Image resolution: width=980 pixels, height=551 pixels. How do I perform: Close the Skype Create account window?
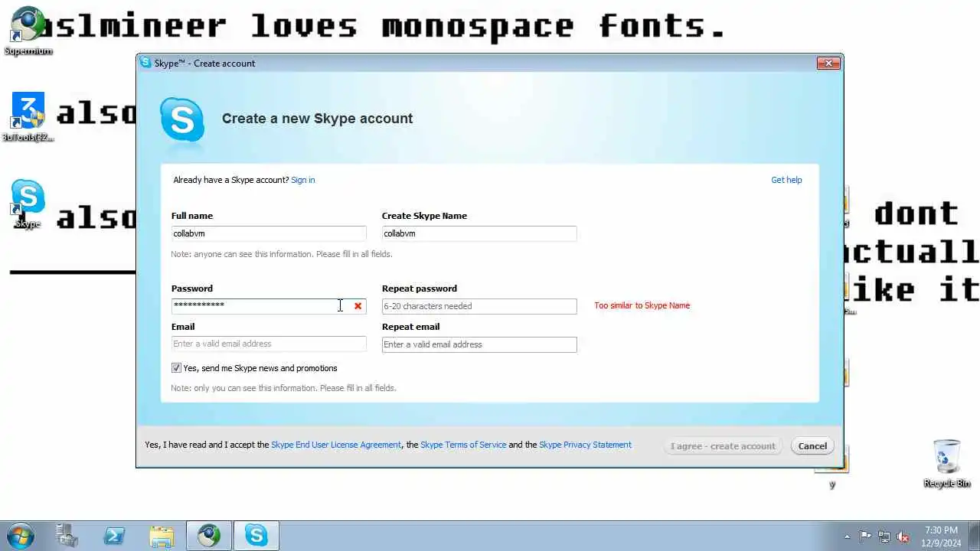(x=828, y=64)
